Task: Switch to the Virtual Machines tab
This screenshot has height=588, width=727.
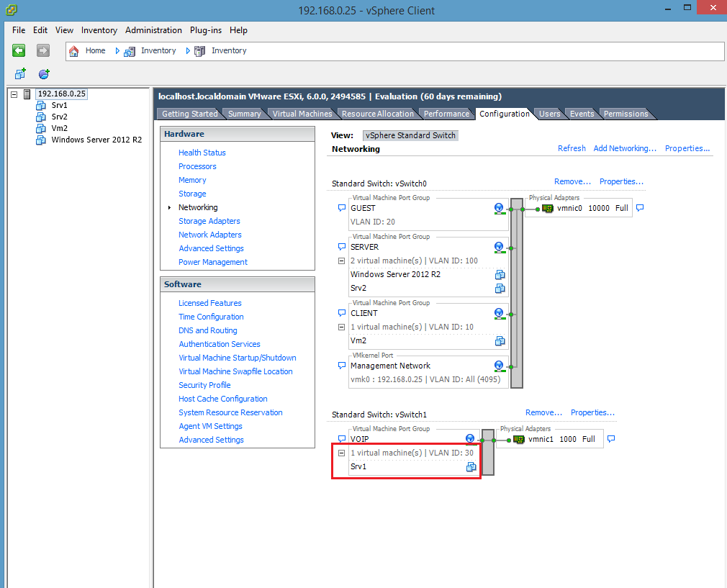Action: (x=302, y=114)
